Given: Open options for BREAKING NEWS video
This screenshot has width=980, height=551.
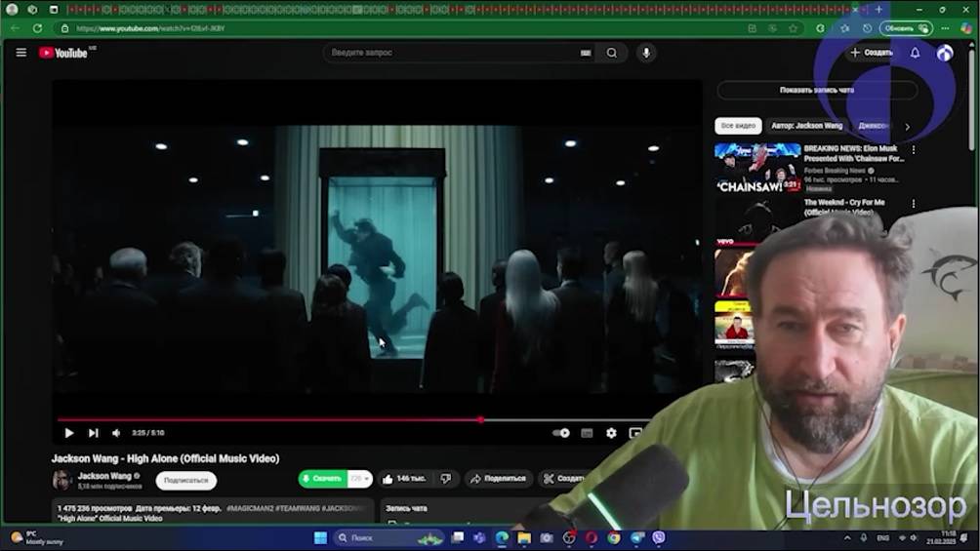Looking at the screenshot, I should tap(913, 150).
